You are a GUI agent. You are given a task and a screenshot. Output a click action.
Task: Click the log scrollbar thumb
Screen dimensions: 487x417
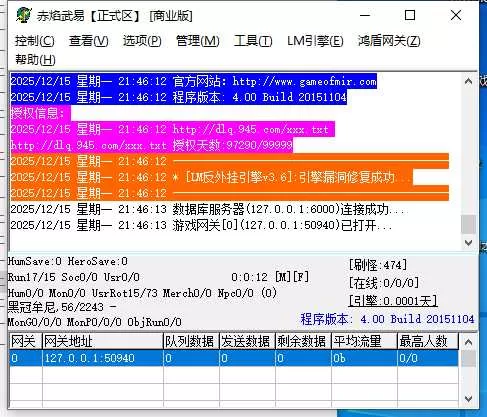[468, 224]
